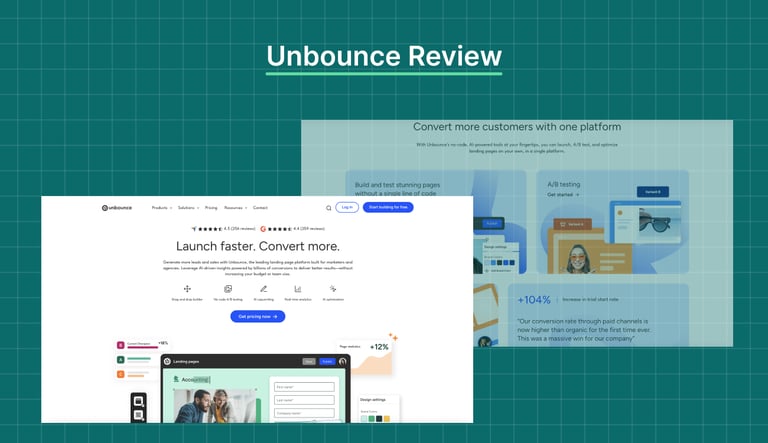The height and width of the screenshot is (443, 768).
Task: Click the 'Launch faster. Convert more.' headline
Action: pyautogui.click(x=258, y=246)
